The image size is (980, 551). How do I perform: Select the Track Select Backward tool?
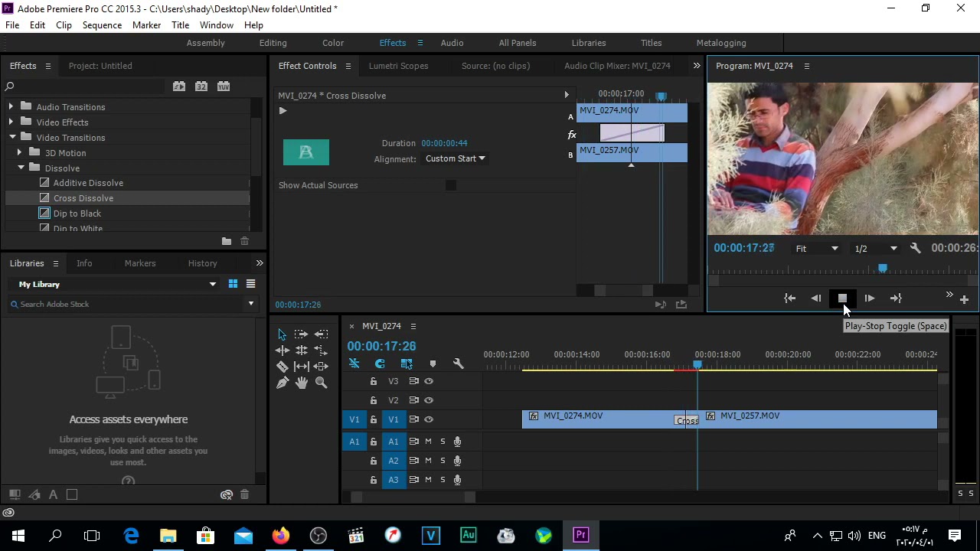point(322,334)
